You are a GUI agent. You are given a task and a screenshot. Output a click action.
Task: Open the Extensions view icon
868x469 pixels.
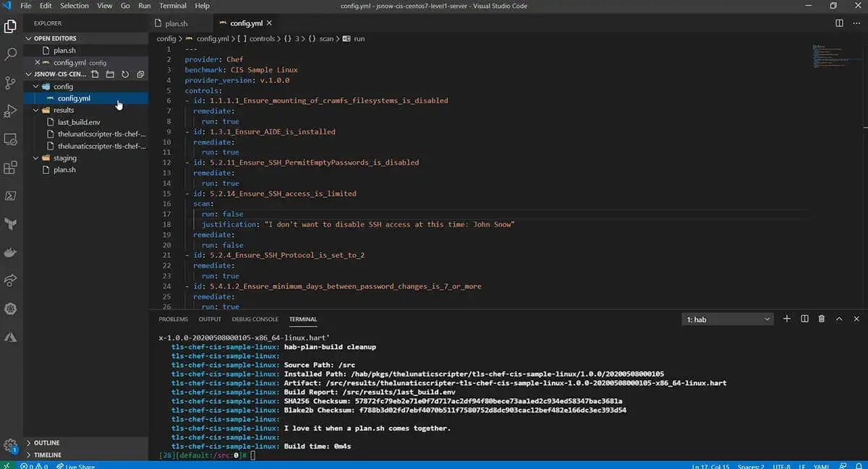tap(11, 168)
